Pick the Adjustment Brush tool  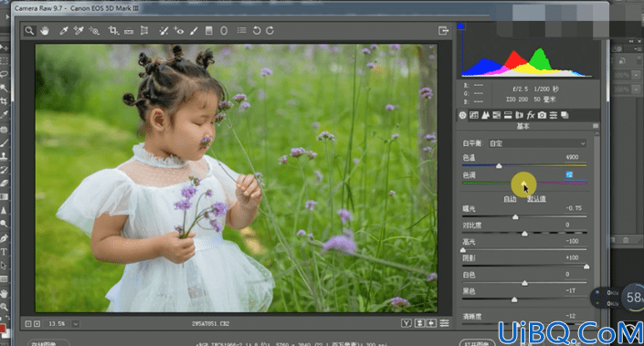point(194,31)
